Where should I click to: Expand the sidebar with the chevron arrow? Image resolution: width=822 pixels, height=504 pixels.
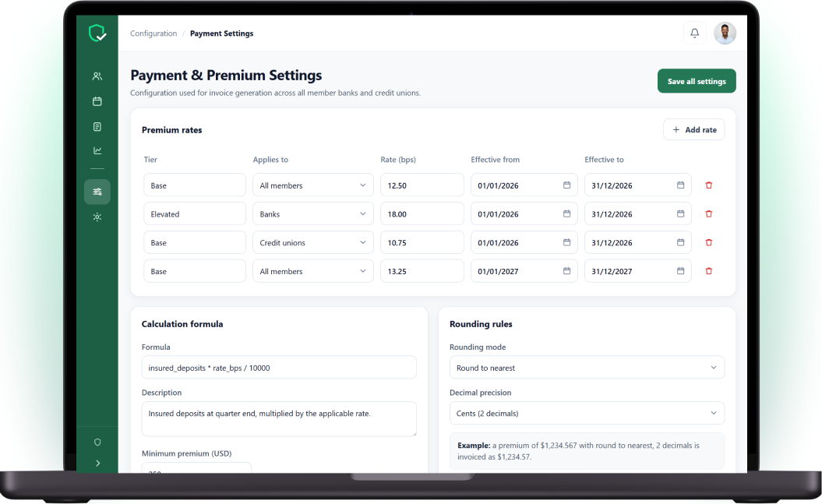97,463
